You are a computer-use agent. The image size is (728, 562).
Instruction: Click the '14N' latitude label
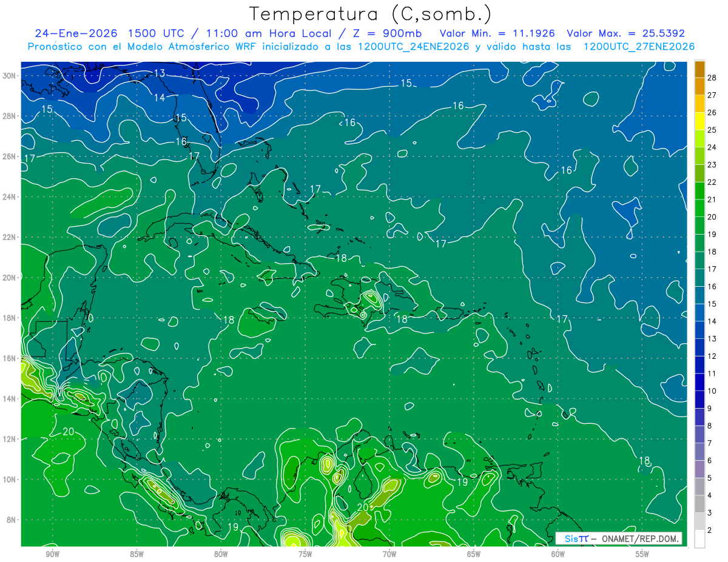click(x=9, y=398)
